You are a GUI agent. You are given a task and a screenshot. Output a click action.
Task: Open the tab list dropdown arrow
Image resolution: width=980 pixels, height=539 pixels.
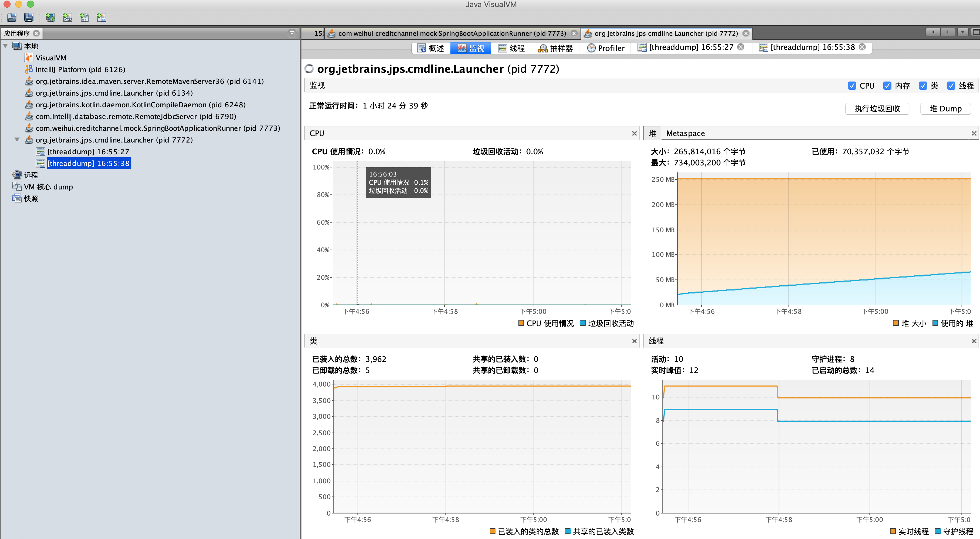click(x=962, y=32)
